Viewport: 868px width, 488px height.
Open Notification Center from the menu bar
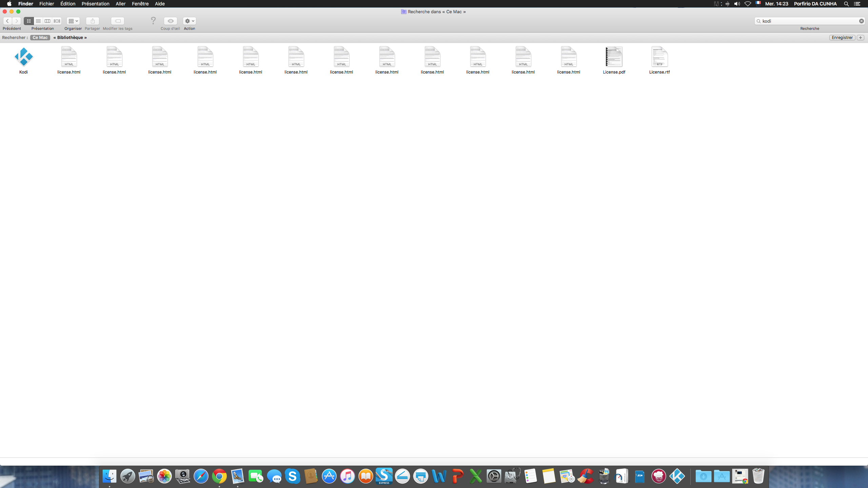coord(857,4)
